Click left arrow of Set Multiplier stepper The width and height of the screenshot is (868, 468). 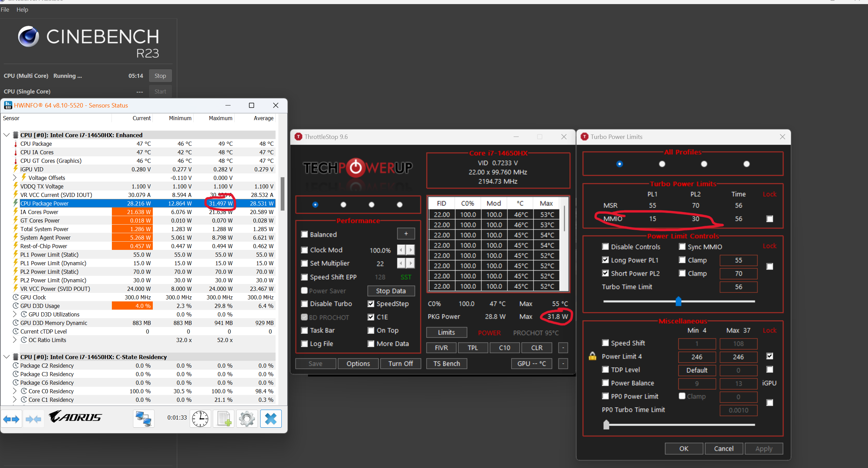pyautogui.click(x=401, y=263)
